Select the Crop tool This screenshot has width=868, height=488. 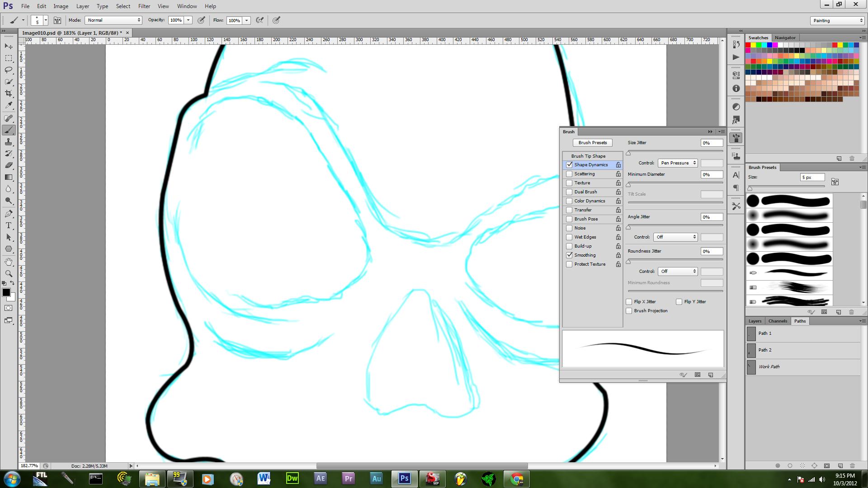[x=9, y=94]
